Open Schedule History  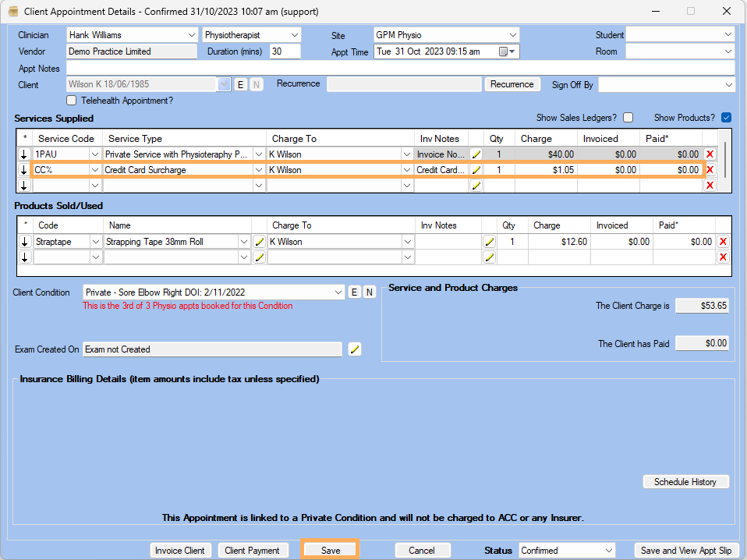point(685,482)
